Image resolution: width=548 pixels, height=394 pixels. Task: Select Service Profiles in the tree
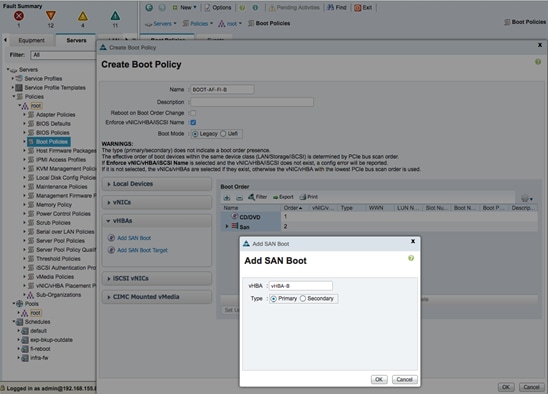point(43,78)
